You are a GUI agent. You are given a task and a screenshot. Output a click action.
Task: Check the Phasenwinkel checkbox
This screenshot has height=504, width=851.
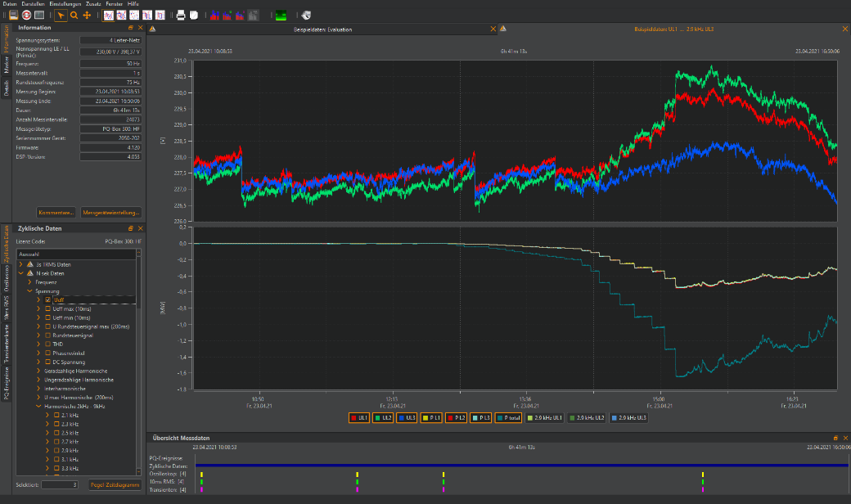click(47, 353)
